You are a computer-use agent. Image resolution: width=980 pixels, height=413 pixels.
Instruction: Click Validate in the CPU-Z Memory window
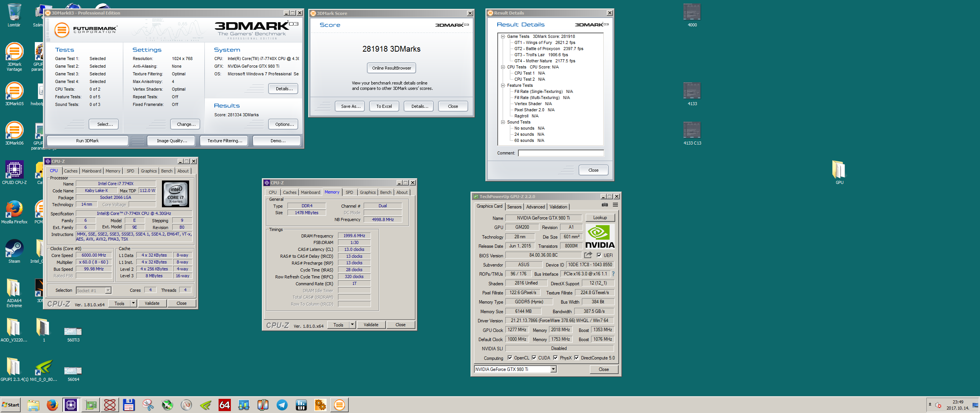tap(371, 325)
